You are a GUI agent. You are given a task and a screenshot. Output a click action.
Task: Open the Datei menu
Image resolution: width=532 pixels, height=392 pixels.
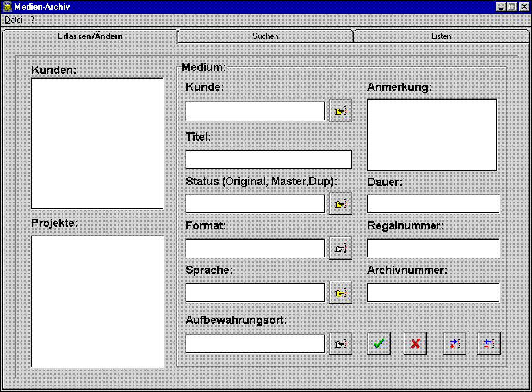(14, 20)
